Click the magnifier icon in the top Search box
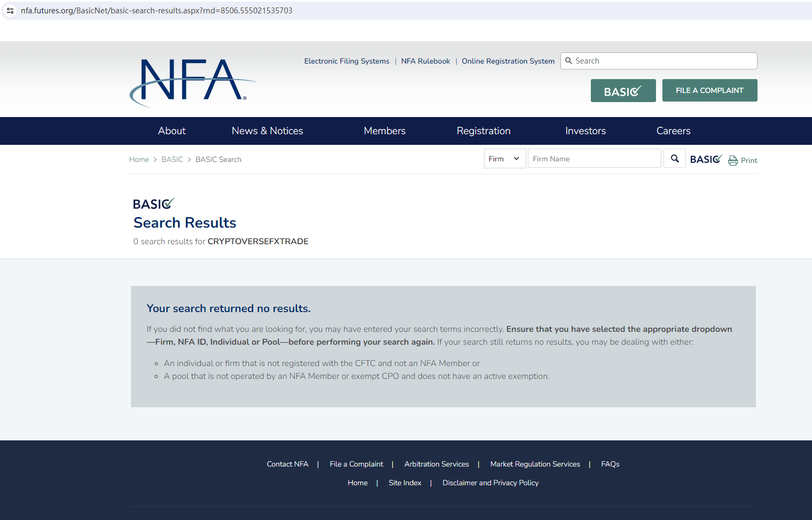 568,61
